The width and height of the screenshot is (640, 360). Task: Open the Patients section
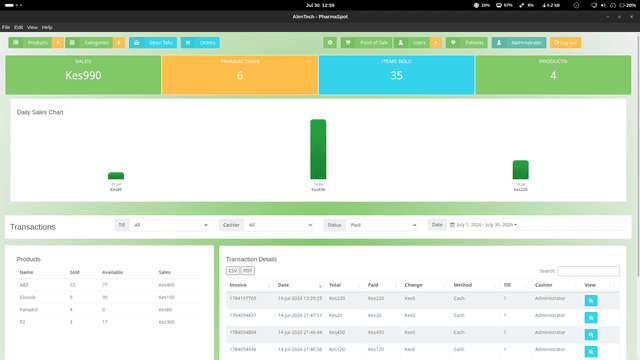(467, 42)
